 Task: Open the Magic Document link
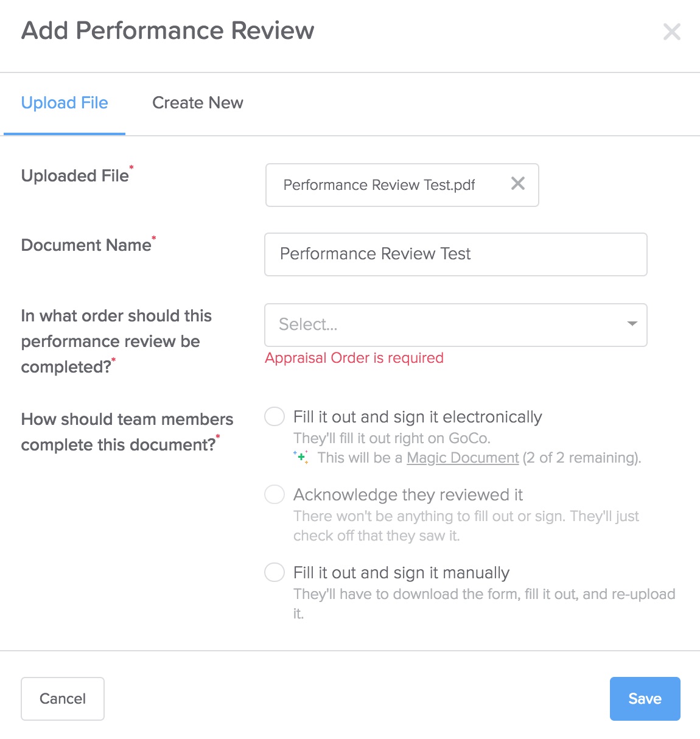point(463,458)
